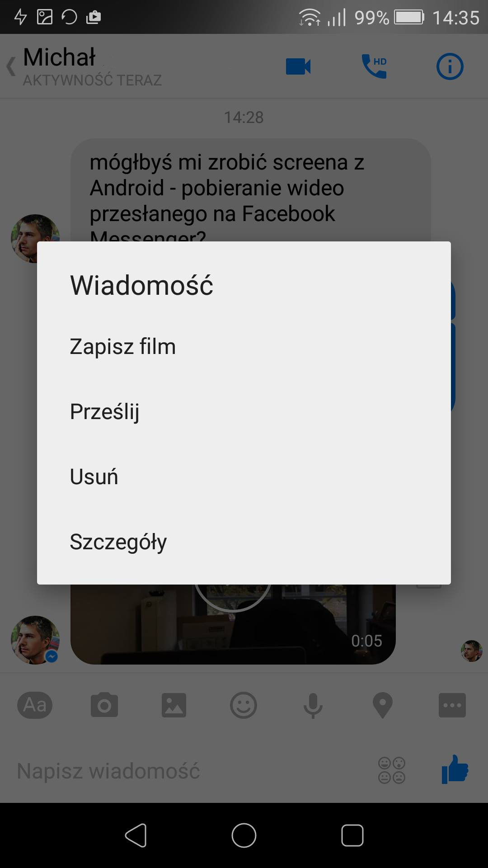
Task: Open the emoji faces grid
Action: coord(391,770)
